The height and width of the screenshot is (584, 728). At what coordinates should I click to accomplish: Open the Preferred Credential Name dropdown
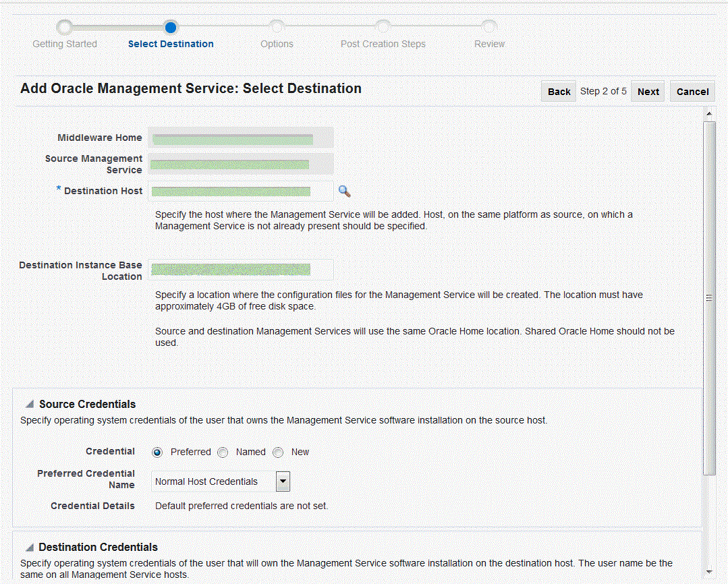coord(282,481)
